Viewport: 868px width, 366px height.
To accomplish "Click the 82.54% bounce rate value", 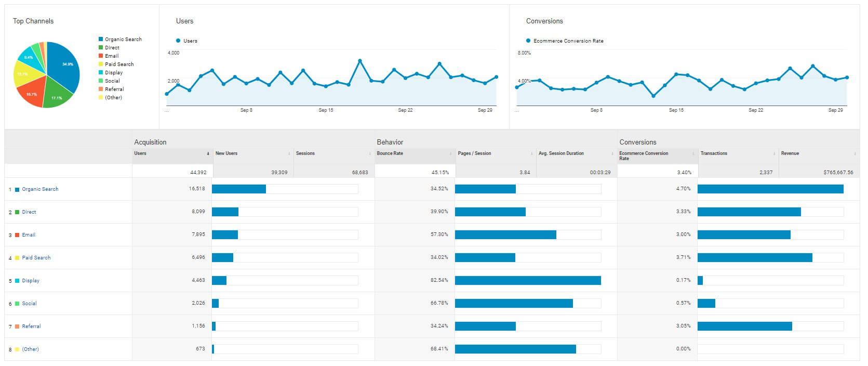I will pyautogui.click(x=439, y=280).
